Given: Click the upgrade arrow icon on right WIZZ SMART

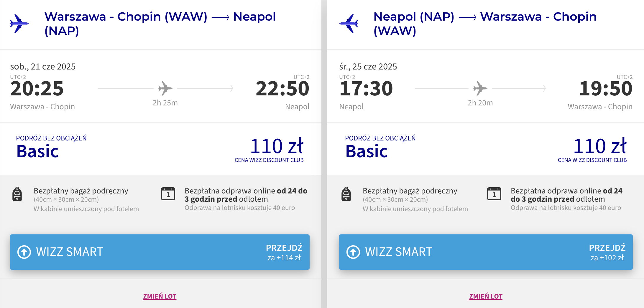Looking at the screenshot, I should (x=353, y=252).
